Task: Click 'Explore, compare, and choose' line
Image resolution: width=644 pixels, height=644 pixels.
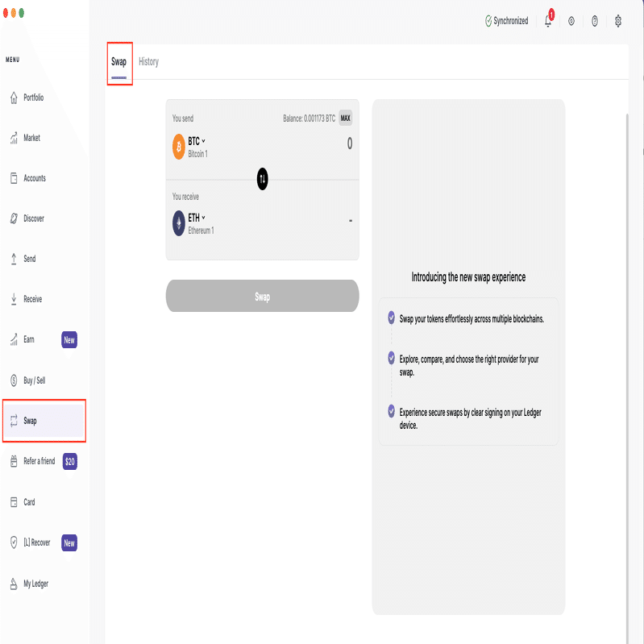Action: tap(469, 366)
